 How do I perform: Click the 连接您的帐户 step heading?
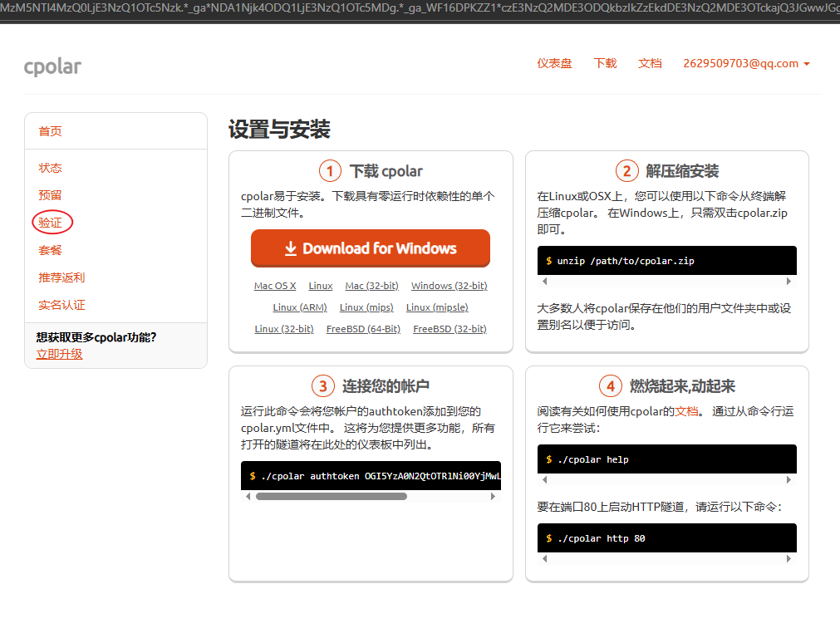click(386, 386)
